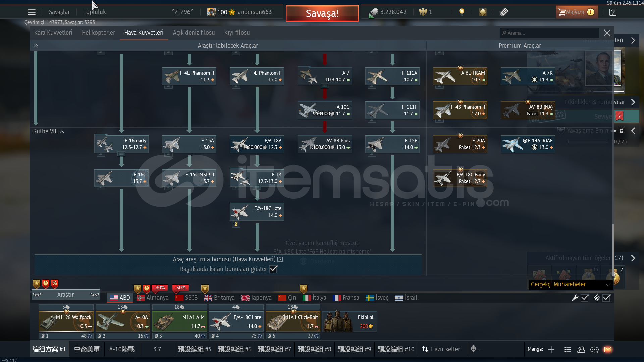Select the F-16 early aircraft group
This screenshot has width=644, height=362.
[x=121, y=144]
